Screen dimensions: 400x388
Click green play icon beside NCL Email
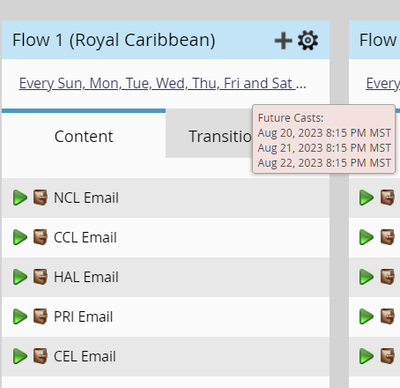click(x=20, y=198)
